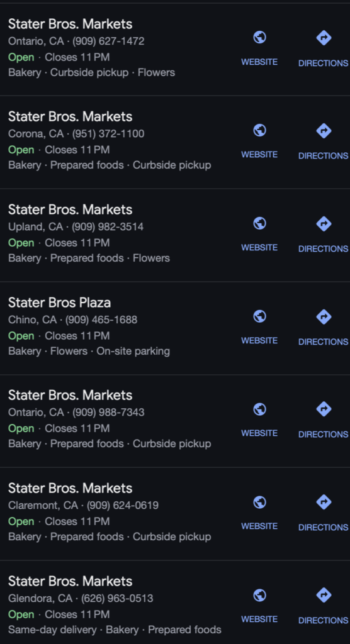This screenshot has height=644, width=350.
Task: Get directions to Claremont Stater Bros.
Action: pos(324,513)
